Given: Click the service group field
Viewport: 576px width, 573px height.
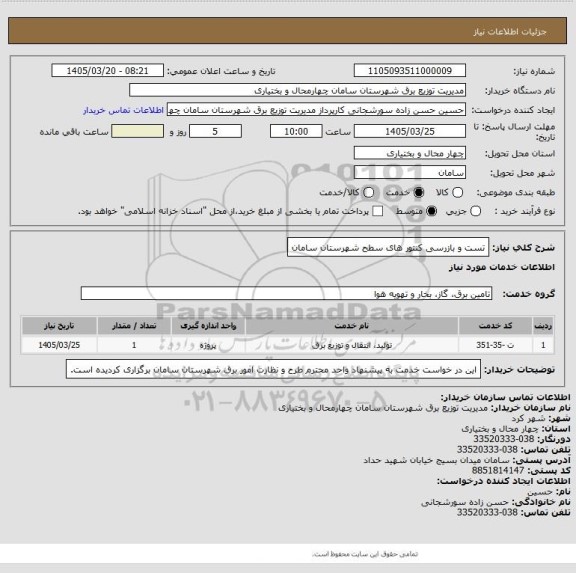Looking at the screenshot, I should point(286,294).
